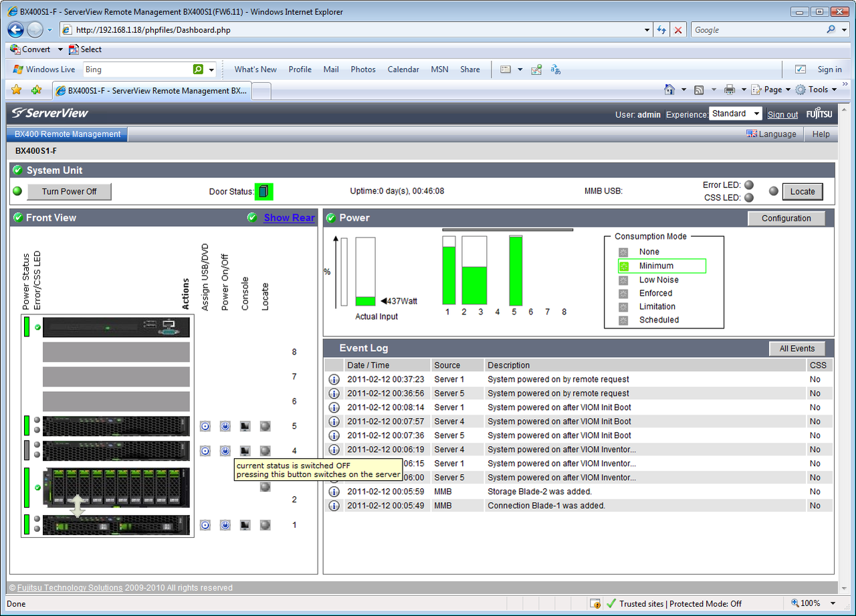Click the Locate LED for server 5
This screenshot has width=856, height=616.
pyautogui.click(x=265, y=426)
